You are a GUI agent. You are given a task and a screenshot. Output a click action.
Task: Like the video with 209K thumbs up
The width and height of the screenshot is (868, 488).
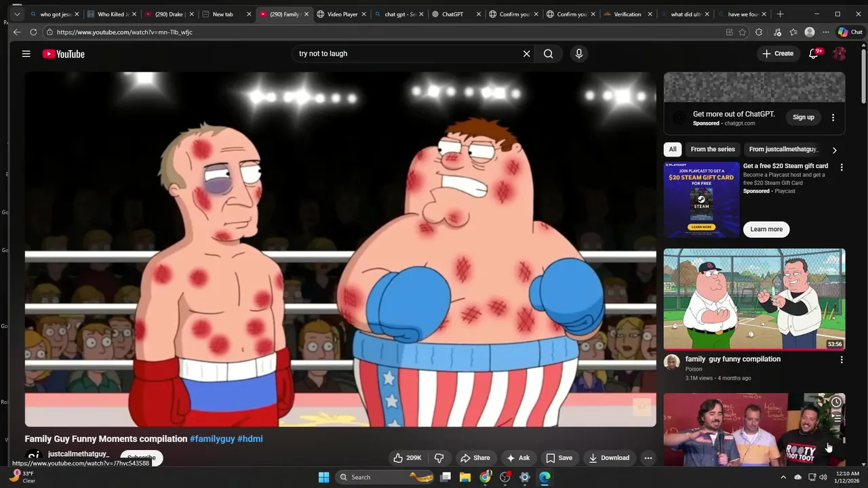pos(407,457)
